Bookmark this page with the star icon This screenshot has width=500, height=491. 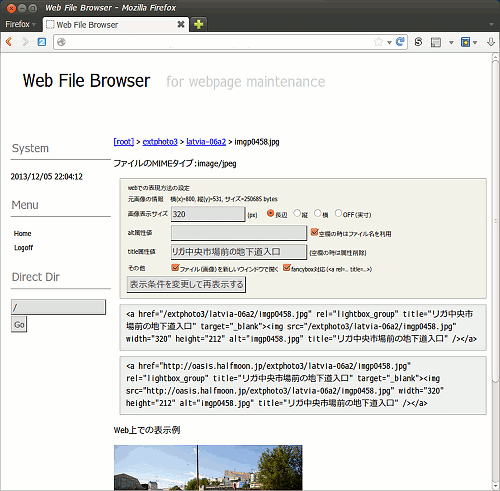[378, 42]
